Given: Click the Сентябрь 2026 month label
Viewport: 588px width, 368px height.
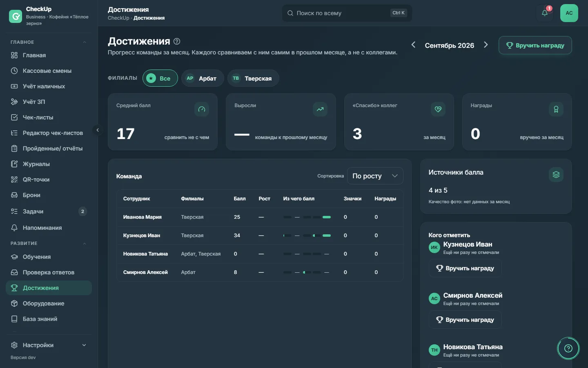Looking at the screenshot, I should pyautogui.click(x=450, y=45).
